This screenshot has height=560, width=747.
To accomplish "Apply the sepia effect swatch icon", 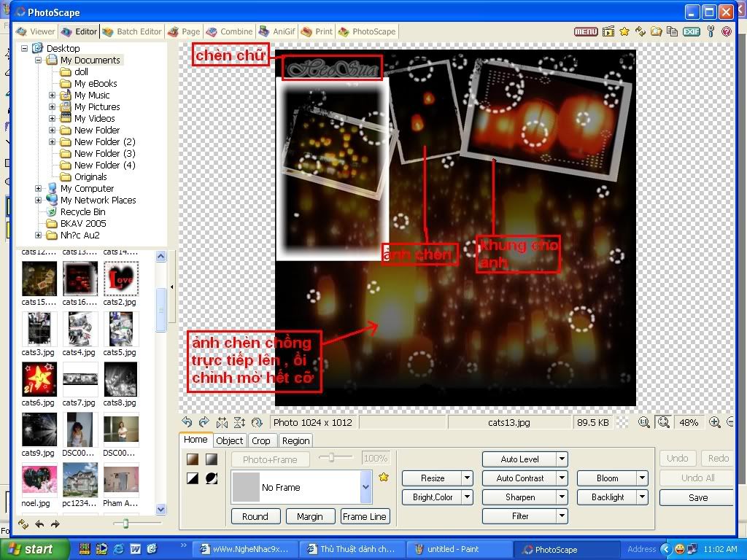I will (193, 459).
